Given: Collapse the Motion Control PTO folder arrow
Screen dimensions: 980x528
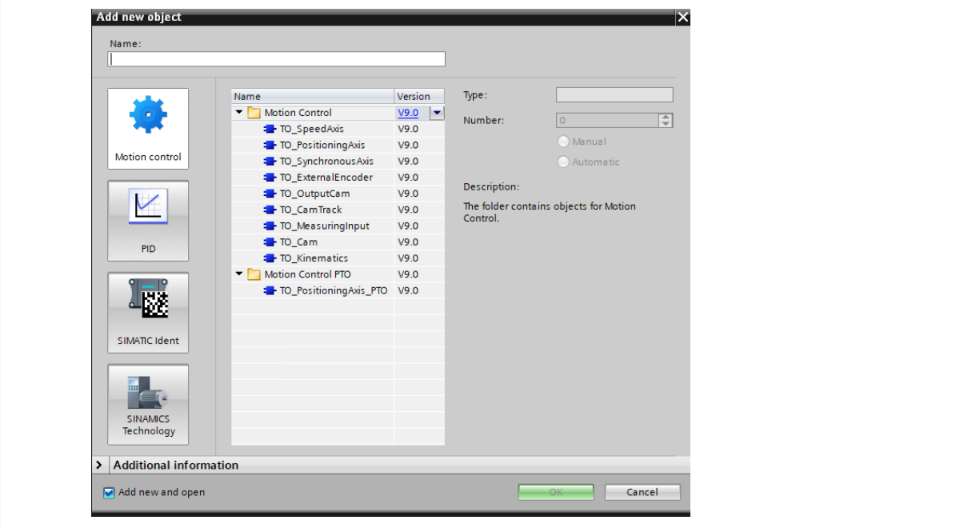Looking at the screenshot, I should 239,274.
